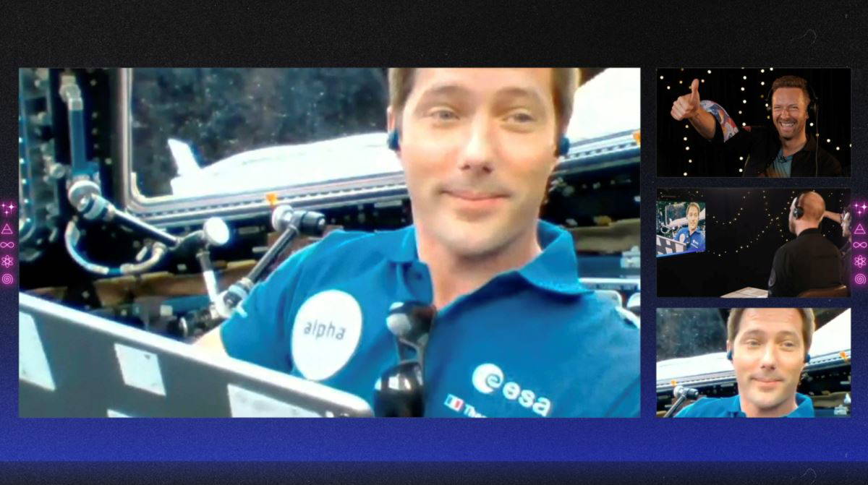This screenshot has width=868, height=485.
Task: Click the atom icon on left edge
Action: 7,261
